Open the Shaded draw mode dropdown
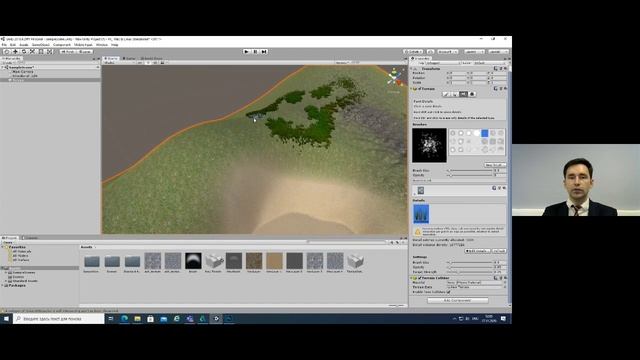The width and height of the screenshot is (640, 360). pos(118,63)
